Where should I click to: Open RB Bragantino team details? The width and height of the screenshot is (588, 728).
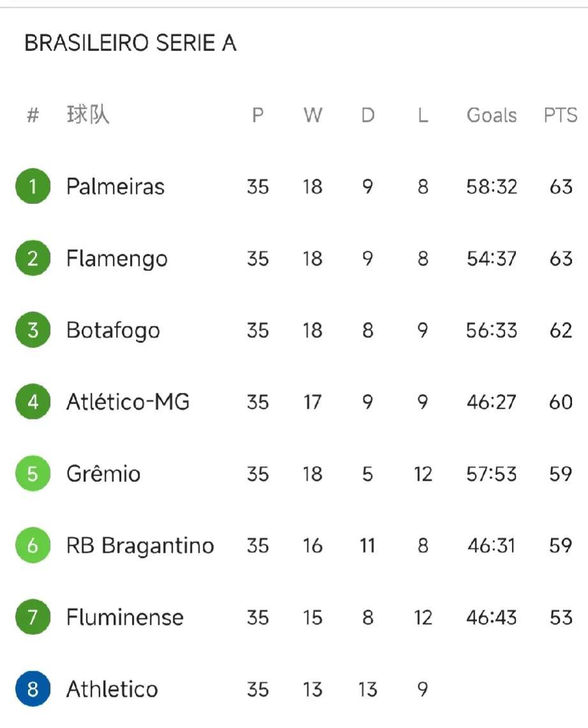tap(140, 546)
